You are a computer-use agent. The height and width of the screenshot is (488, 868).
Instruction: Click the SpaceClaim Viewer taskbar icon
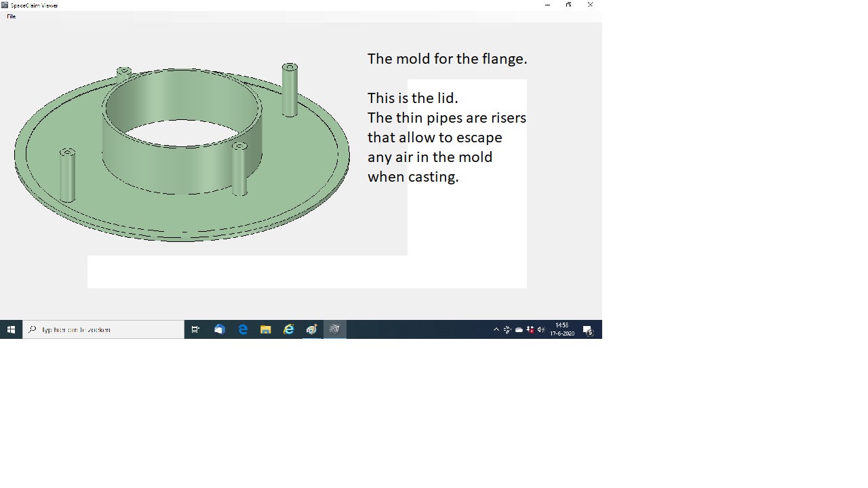point(334,329)
